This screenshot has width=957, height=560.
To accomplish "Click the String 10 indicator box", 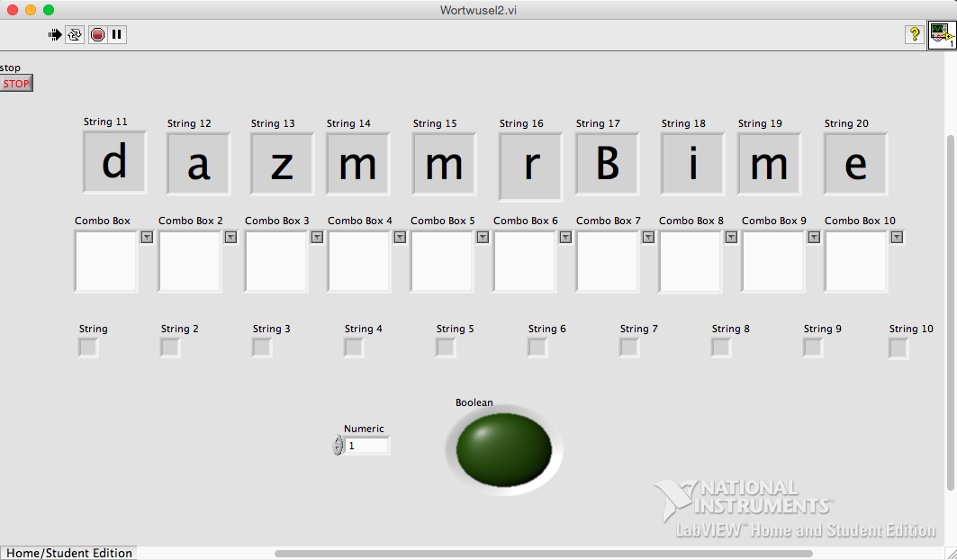I will [898, 348].
